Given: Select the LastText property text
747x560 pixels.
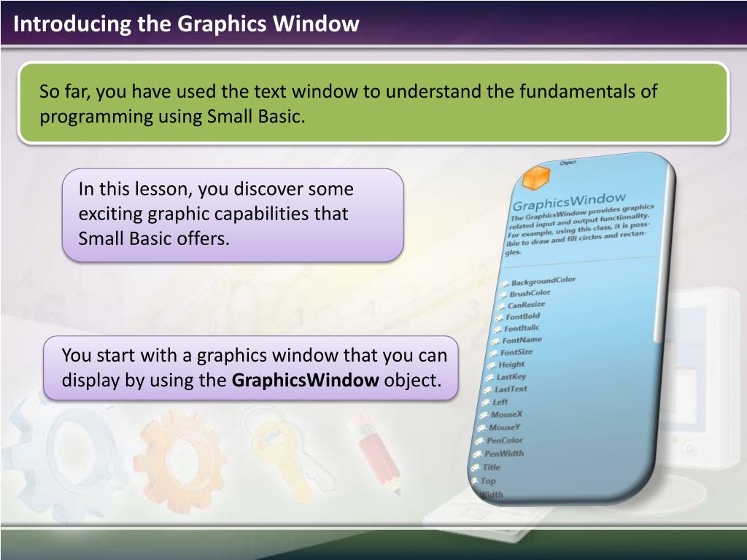Looking at the screenshot, I should coord(511,389).
